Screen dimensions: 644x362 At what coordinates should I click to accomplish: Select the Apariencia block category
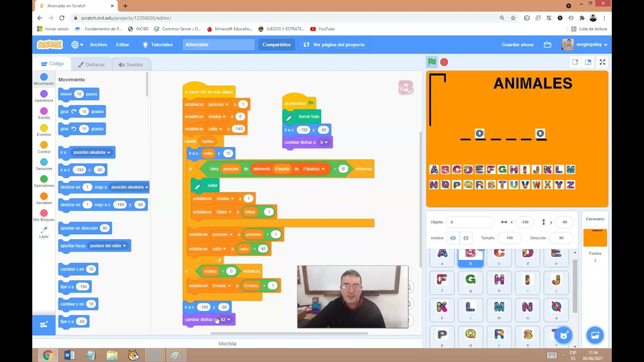point(44,97)
